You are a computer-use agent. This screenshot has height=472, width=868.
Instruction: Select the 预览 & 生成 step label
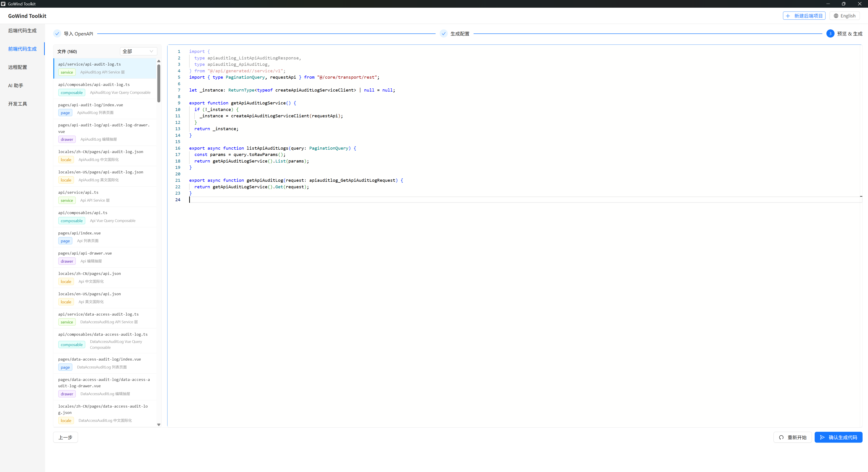tap(849, 34)
